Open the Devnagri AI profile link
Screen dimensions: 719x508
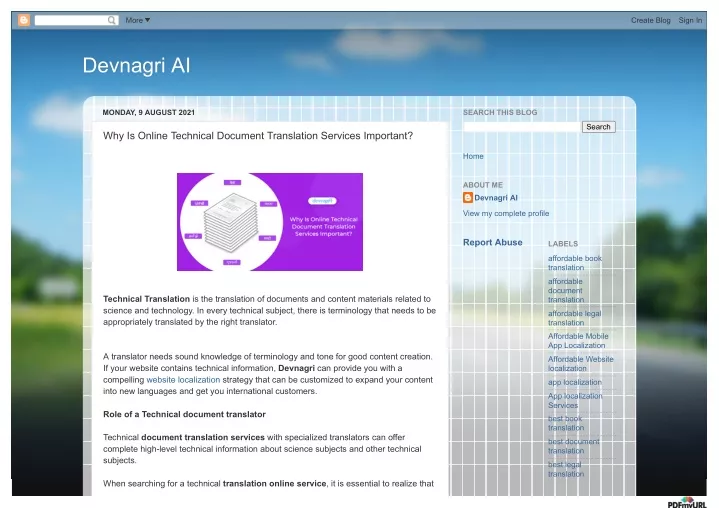coord(496,198)
